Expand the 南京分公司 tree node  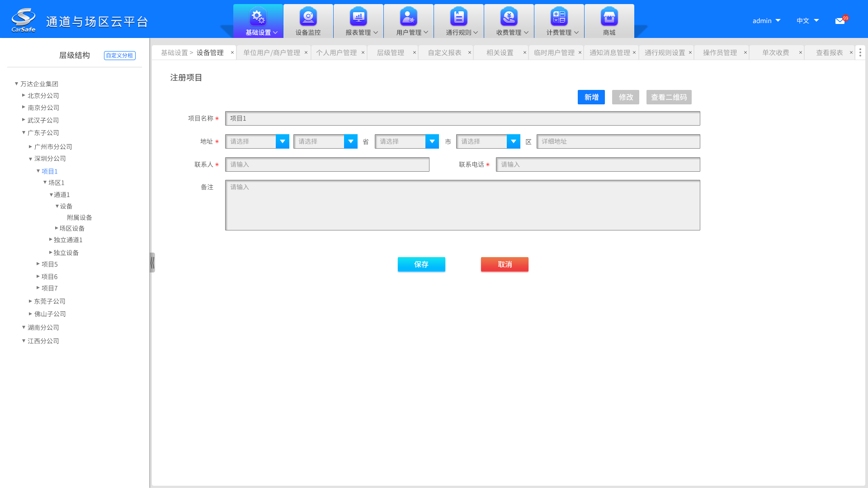24,107
